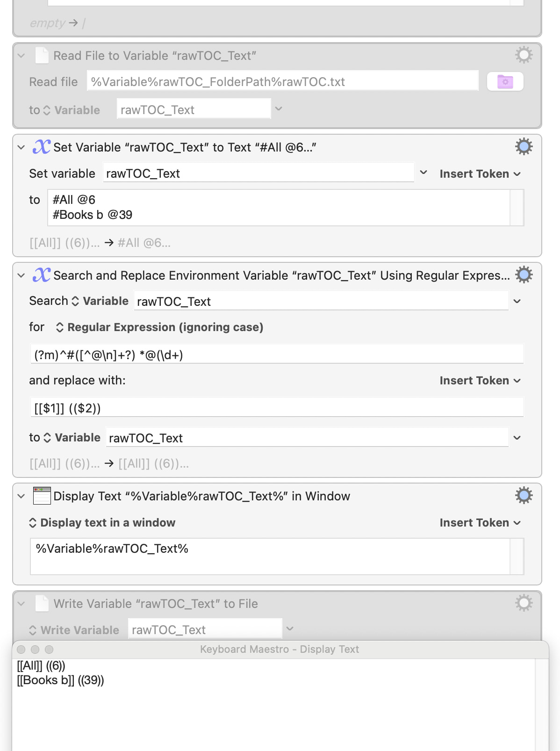Click the purple folder chooser button
Screen dimensions: 560x751
(505, 82)
